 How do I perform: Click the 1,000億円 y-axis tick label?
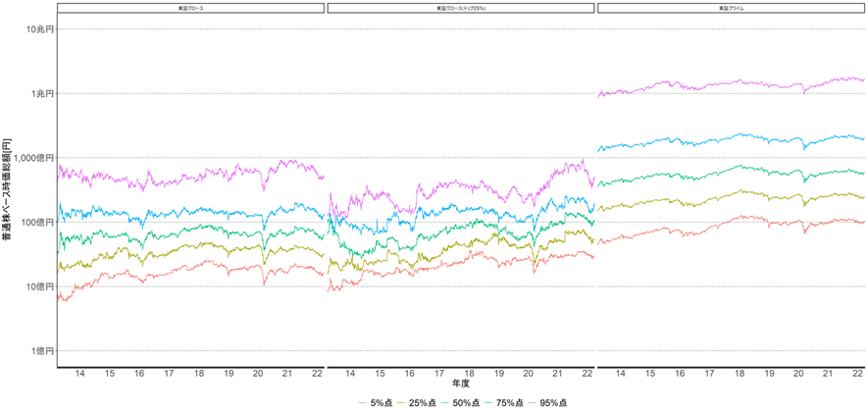(36, 158)
